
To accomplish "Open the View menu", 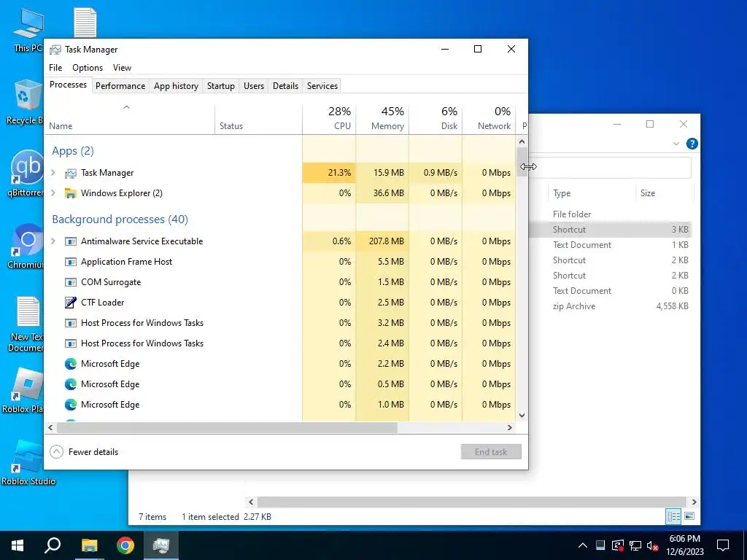I will (122, 68).
